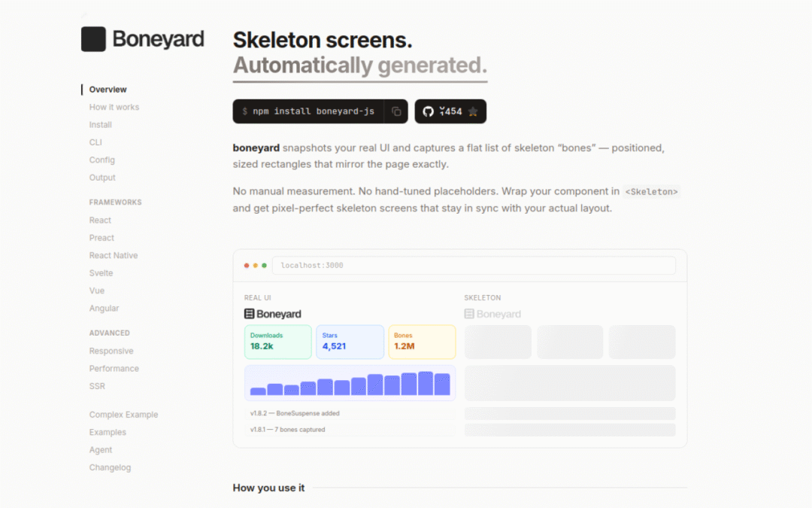Click the npm install boneyard-js command text
The height and width of the screenshot is (508, 812).
(314, 111)
